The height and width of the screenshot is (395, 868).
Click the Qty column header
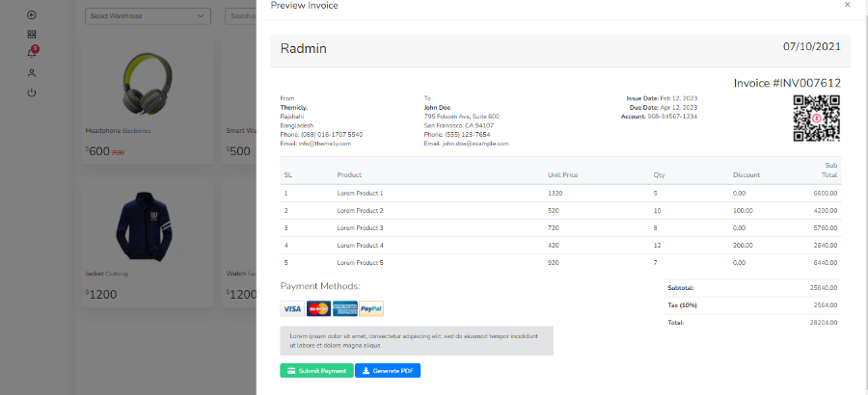[x=659, y=174]
